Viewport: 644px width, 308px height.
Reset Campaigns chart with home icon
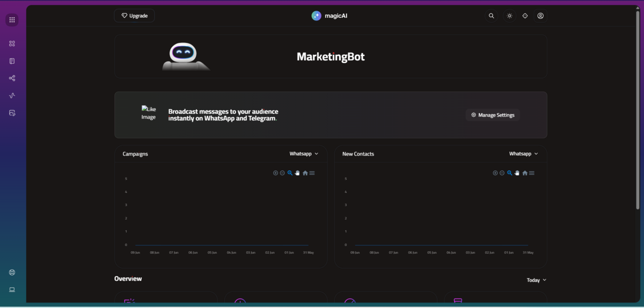coord(305,173)
